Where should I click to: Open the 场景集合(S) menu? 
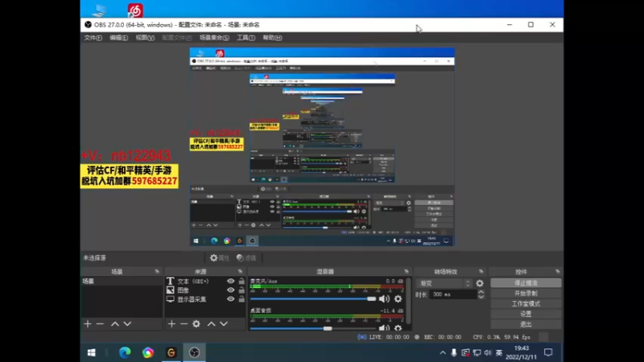click(x=214, y=38)
